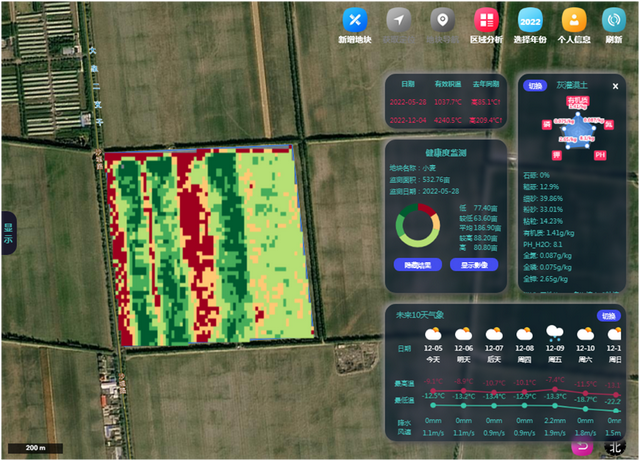Click the 显示影像 button

(x=474, y=265)
